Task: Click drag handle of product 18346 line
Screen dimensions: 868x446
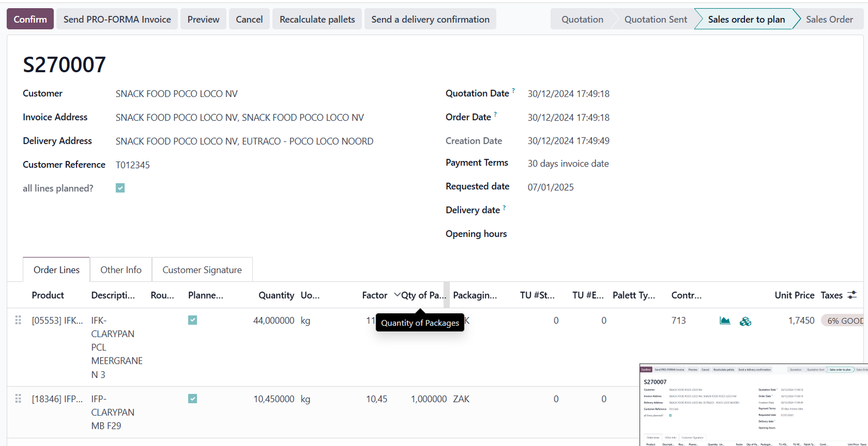Action: click(18, 399)
